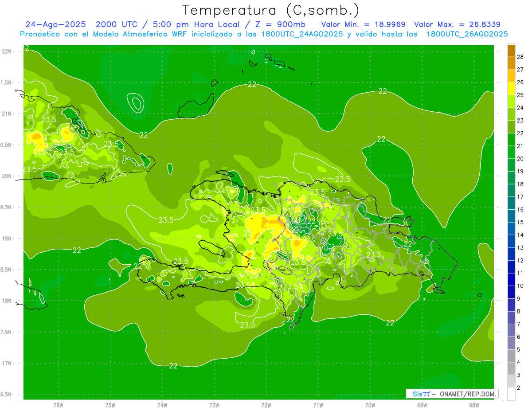Pick the gray legend band between 3 and 4
532x411 pixels.
coord(511,368)
